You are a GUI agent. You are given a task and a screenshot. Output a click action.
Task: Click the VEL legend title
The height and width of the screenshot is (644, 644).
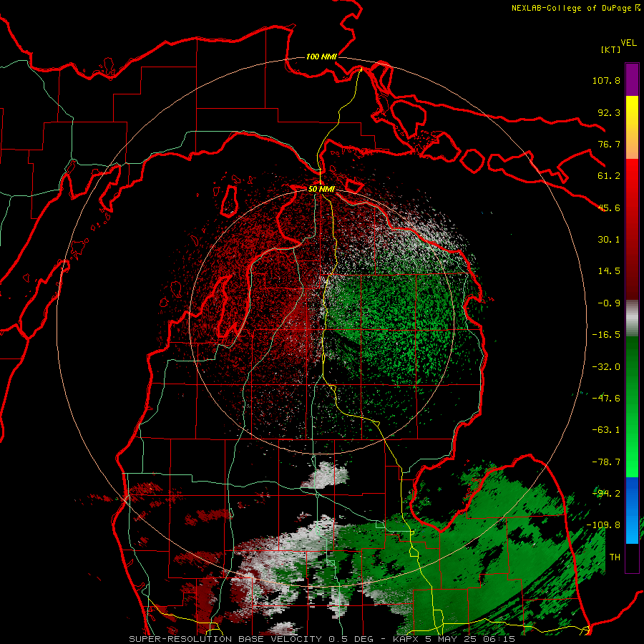click(628, 43)
